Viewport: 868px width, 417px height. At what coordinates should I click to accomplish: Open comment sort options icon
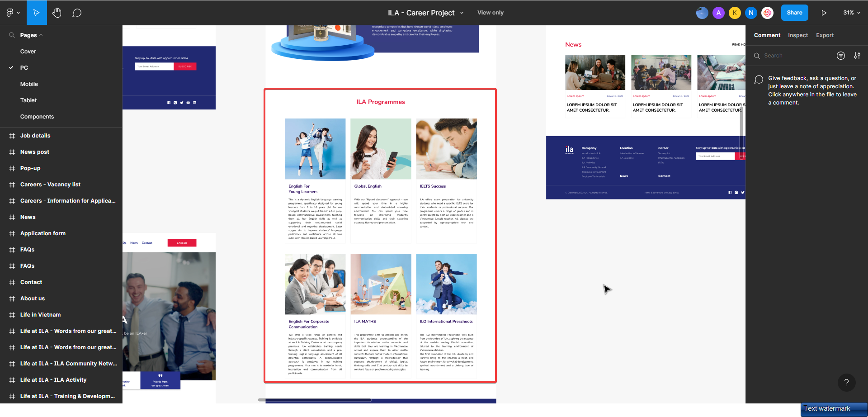click(840, 56)
